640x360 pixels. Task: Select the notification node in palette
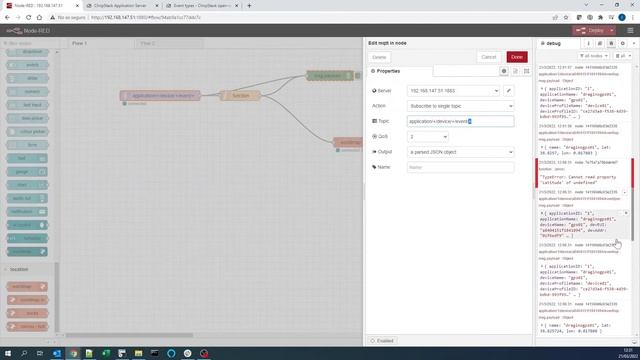(x=27, y=212)
